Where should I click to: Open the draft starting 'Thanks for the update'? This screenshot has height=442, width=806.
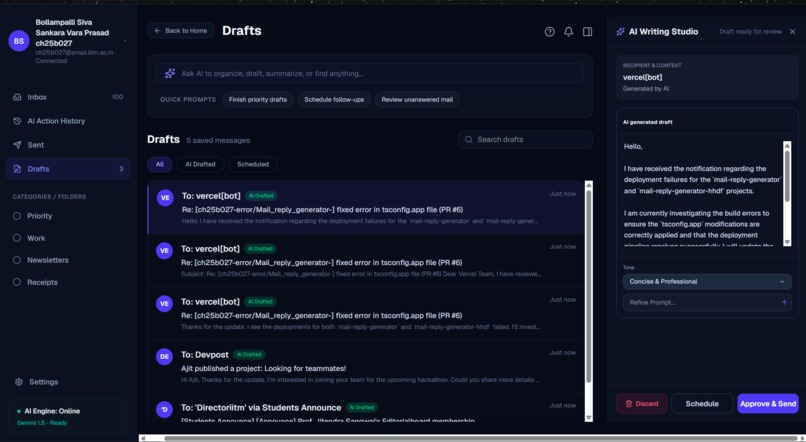(366, 314)
